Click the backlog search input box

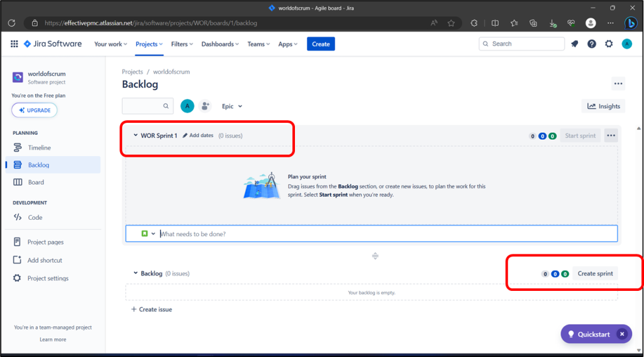coord(148,106)
